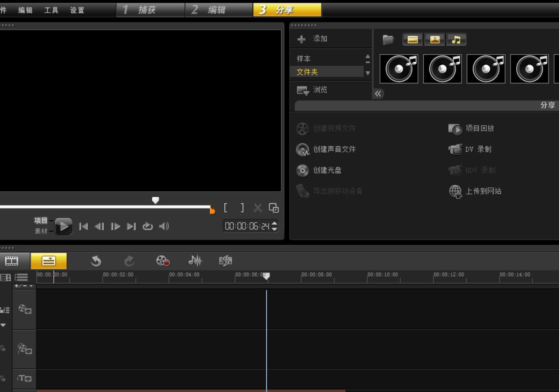Viewport: 559px width, 392px height.
Task: Play the project preview
Action: [x=64, y=227]
